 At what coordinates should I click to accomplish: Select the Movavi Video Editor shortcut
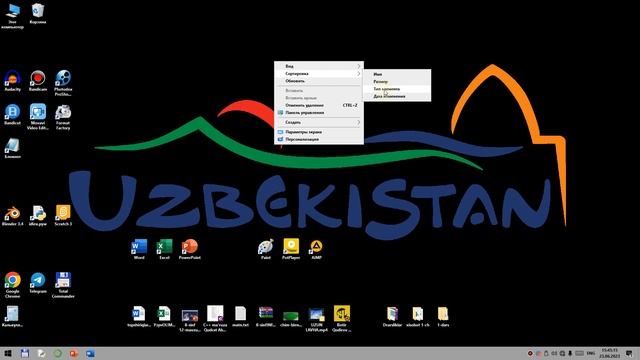(x=38, y=117)
